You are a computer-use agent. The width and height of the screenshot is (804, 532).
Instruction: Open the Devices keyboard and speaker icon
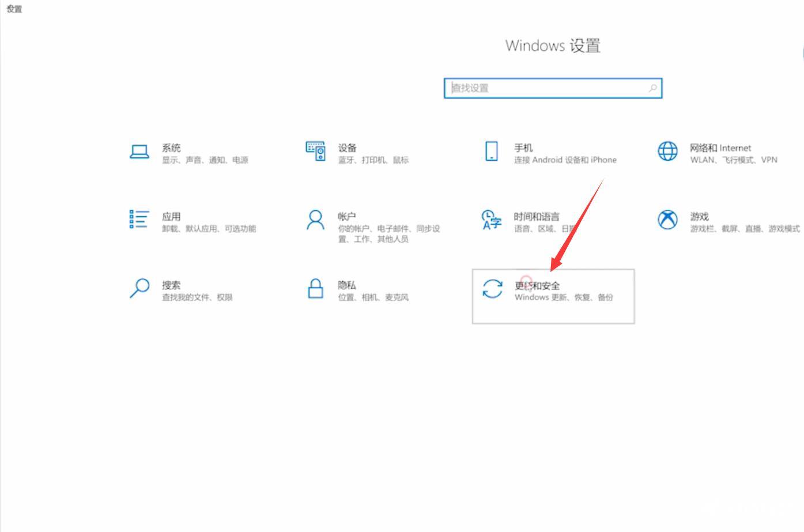coord(315,151)
